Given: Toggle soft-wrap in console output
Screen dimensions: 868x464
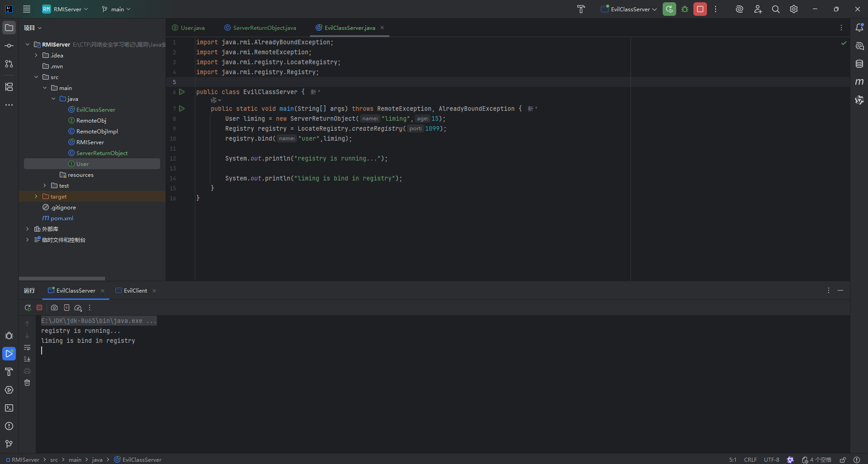Looking at the screenshot, I should pyautogui.click(x=27, y=347).
